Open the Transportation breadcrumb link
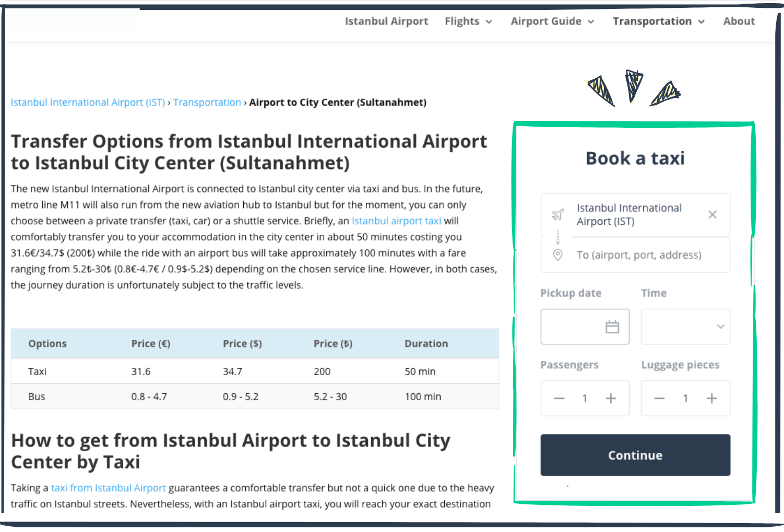This screenshot has width=784, height=532. tap(207, 102)
